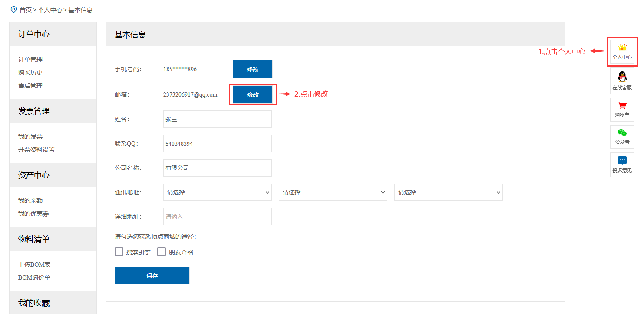Open the 个人中心 crown icon

[622, 48]
